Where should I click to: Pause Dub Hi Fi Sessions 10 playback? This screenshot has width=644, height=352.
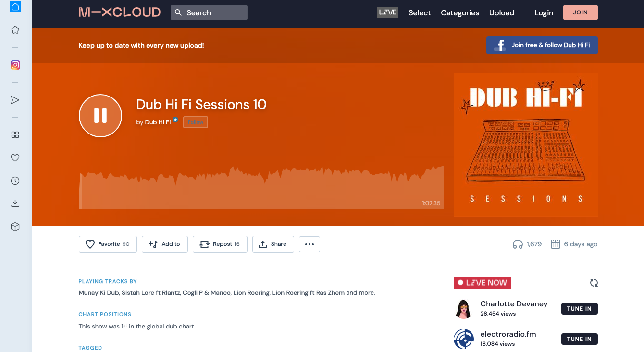point(100,115)
